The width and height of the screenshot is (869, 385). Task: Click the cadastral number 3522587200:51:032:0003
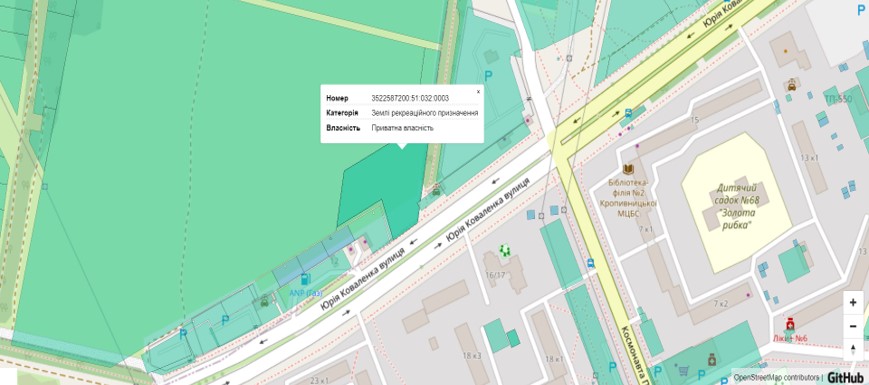click(x=410, y=98)
